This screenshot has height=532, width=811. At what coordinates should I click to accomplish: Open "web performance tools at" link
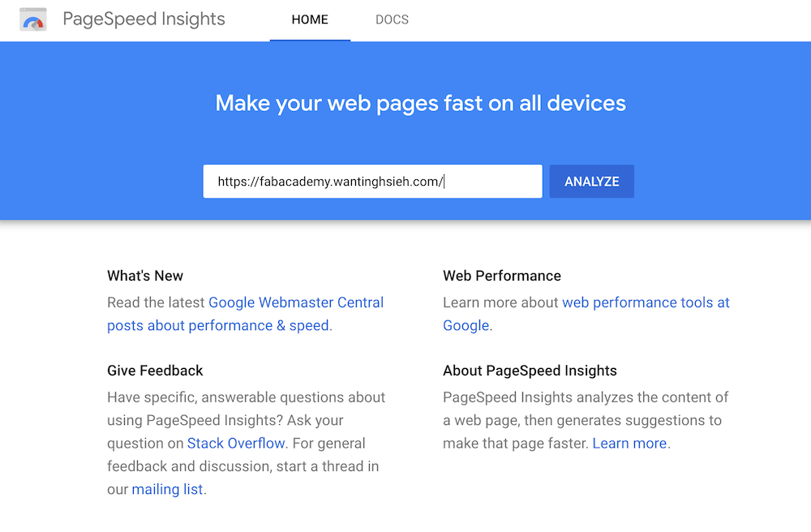pos(646,302)
